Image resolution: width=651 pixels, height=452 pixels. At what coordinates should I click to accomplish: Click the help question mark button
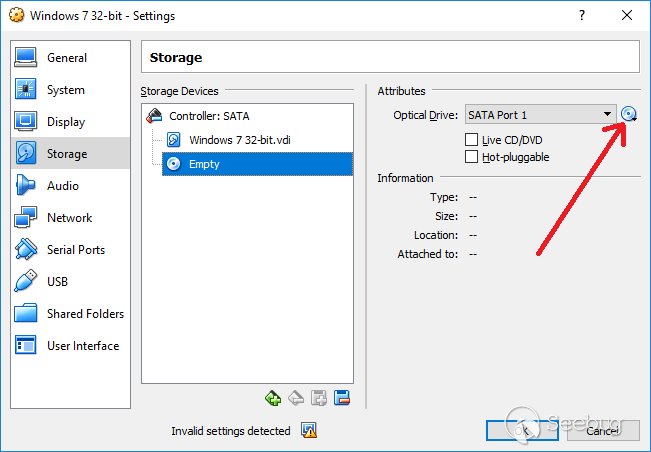coord(582,15)
